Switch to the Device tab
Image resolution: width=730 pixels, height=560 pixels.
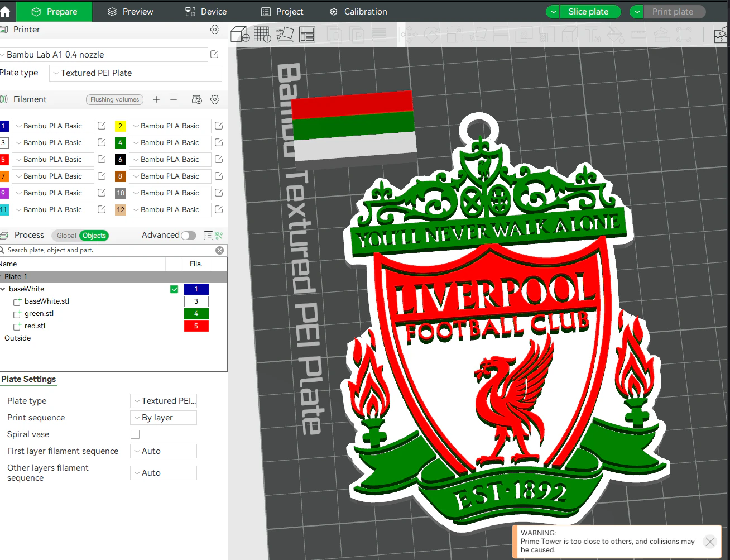point(206,12)
